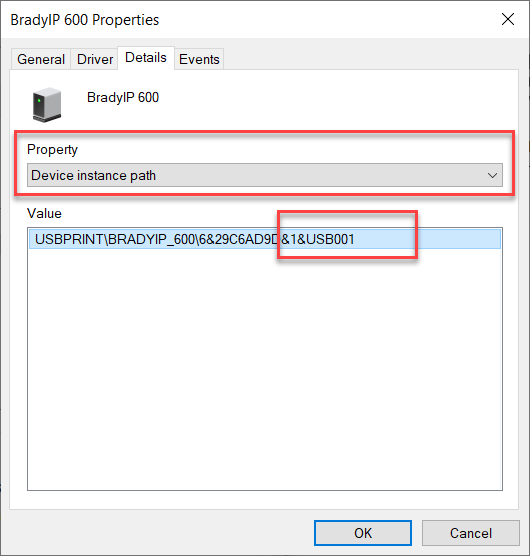Select the Details tab
The width and height of the screenshot is (530, 556).
point(146,57)
